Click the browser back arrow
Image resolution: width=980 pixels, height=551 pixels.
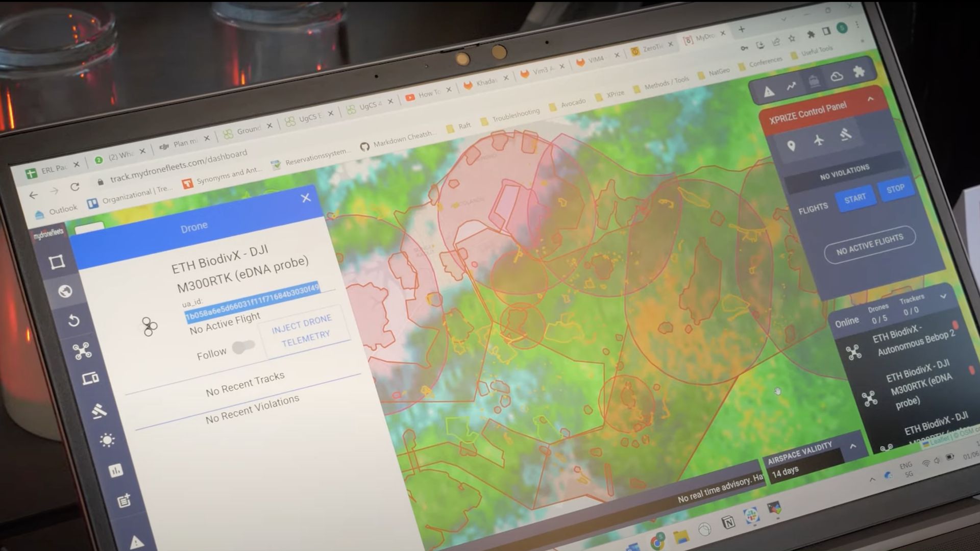point(34,195)
